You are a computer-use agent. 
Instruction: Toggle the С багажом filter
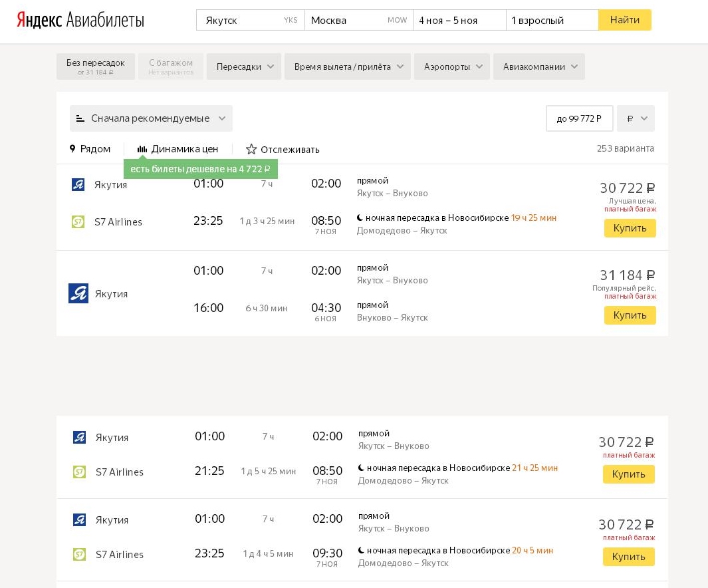[171, 67]
